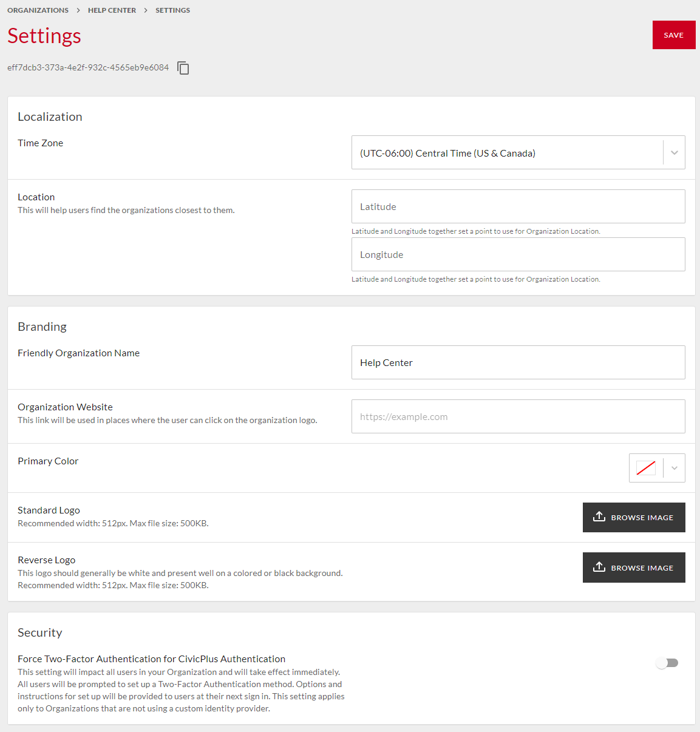Copy the organization ID to clipboard
700x732 pixels.
pos(183,68)
